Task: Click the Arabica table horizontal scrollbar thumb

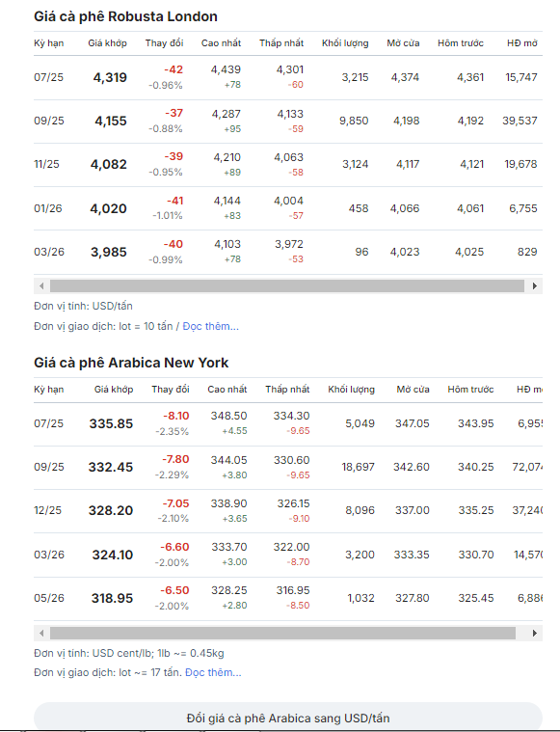Action: point(282,633)
